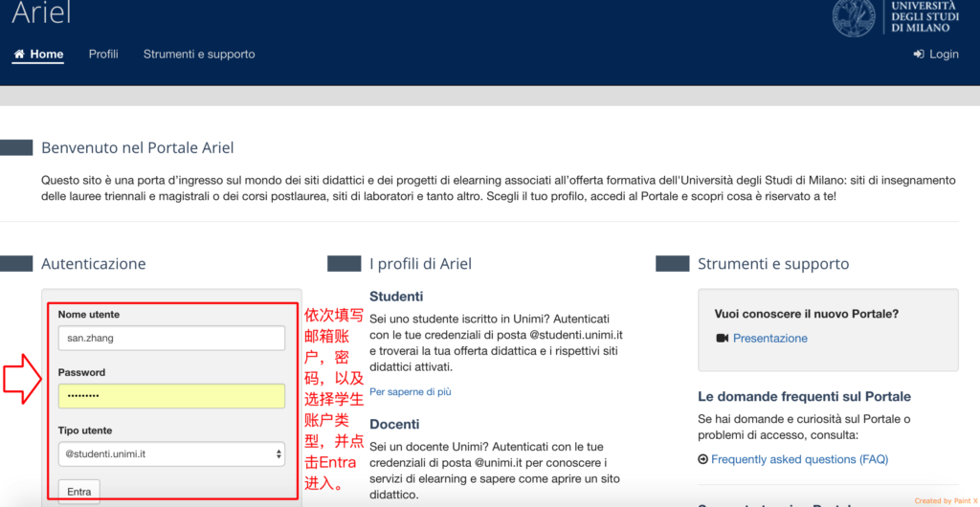
Task: Click the Entra button
Action: tap(78, 492)
